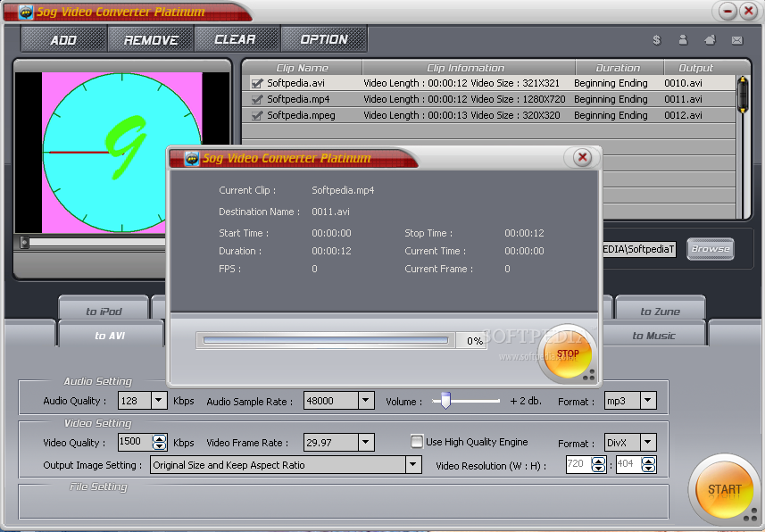This screenshot has width=765, height=532.
Task: Open the video Format DivX dropdown
Action: click(x=647, y=443)
